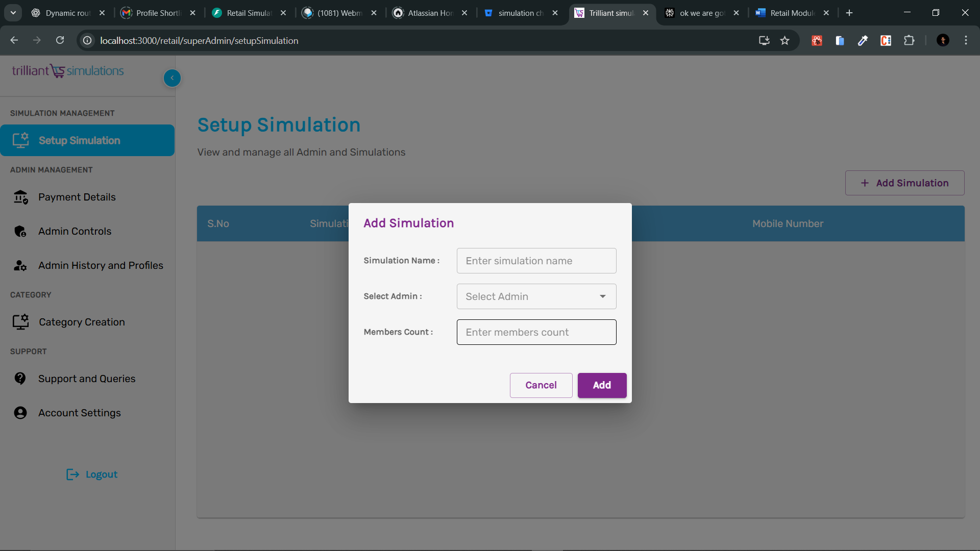Image resolution: width=980 pixels, height=551 pixels.
Task: Click the Payment Details sidebar icon
Action: point(20,197)
